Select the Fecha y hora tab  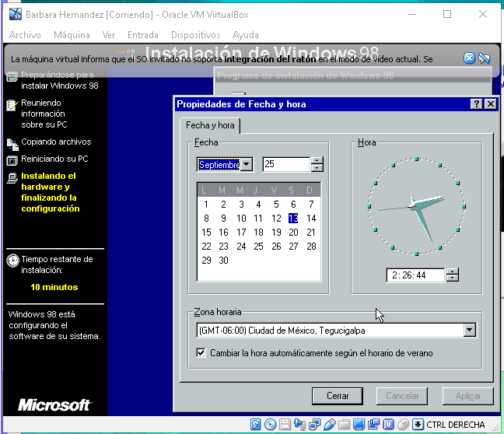[x=210, y=125]
